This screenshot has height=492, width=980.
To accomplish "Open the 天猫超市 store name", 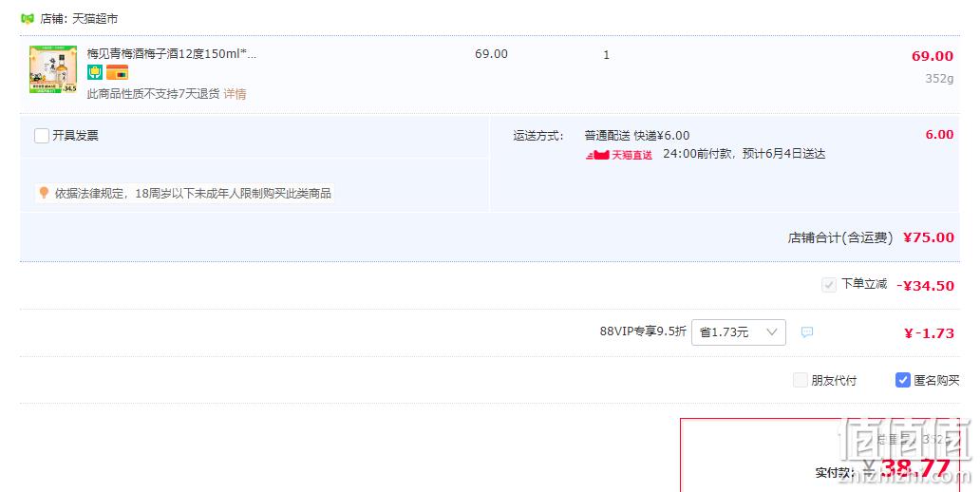I will coord(95,19).
